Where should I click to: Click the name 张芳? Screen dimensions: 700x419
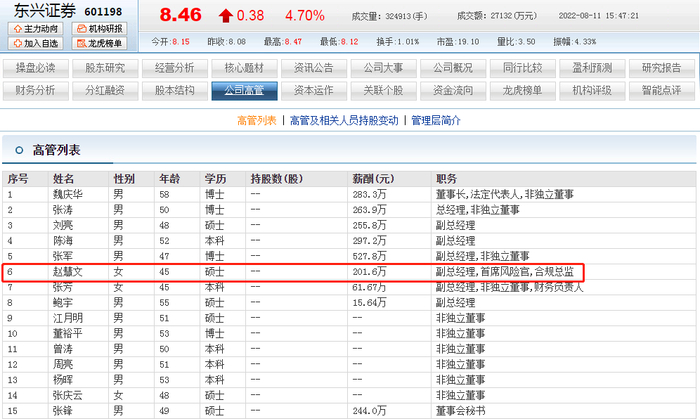coord(63,287)
